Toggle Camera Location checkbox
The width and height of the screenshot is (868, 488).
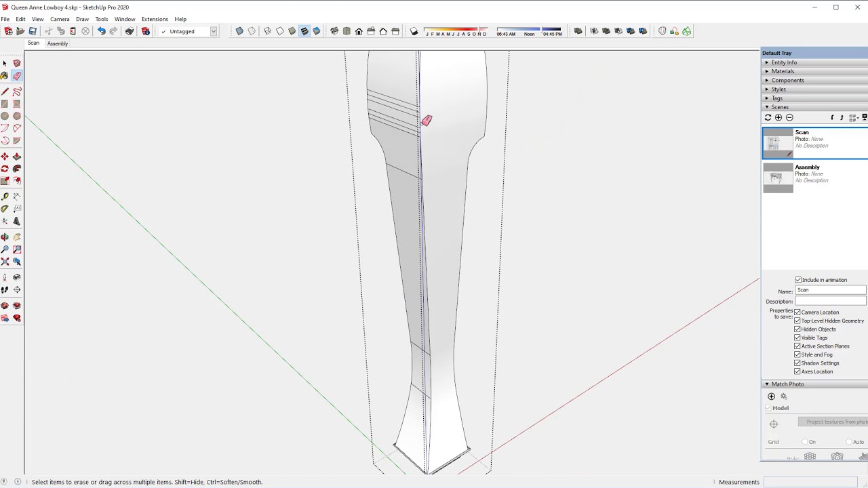click(x=797, y=312)
